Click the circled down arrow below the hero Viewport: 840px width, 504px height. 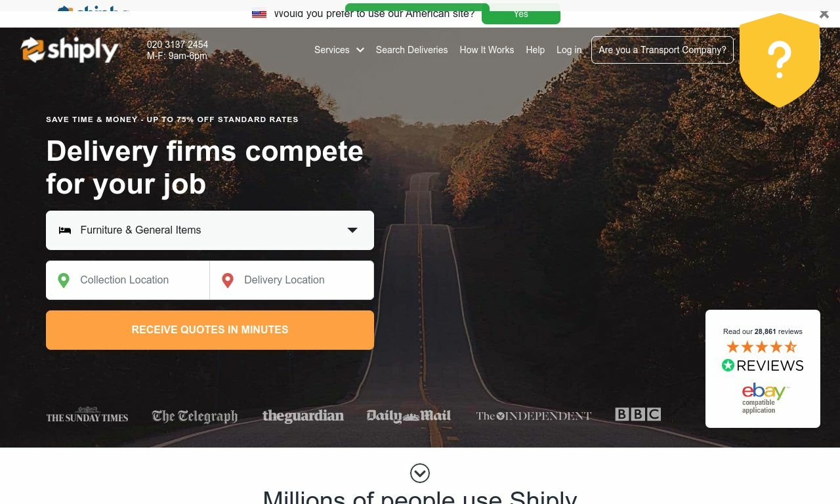420,472
